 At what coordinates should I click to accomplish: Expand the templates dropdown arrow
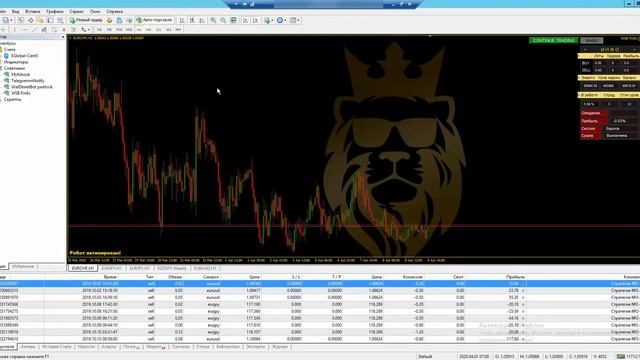298,20
